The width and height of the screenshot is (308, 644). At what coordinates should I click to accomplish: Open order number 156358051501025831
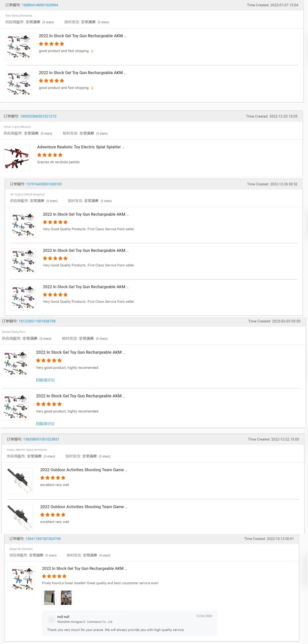[x=41, y=439]
